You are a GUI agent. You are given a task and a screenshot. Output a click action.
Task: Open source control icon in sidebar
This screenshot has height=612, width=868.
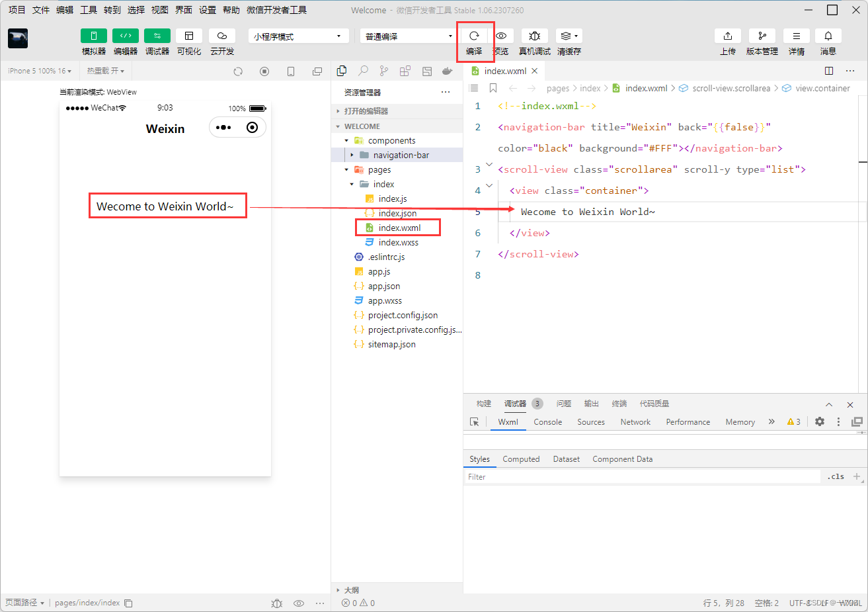tap(384, 71)
